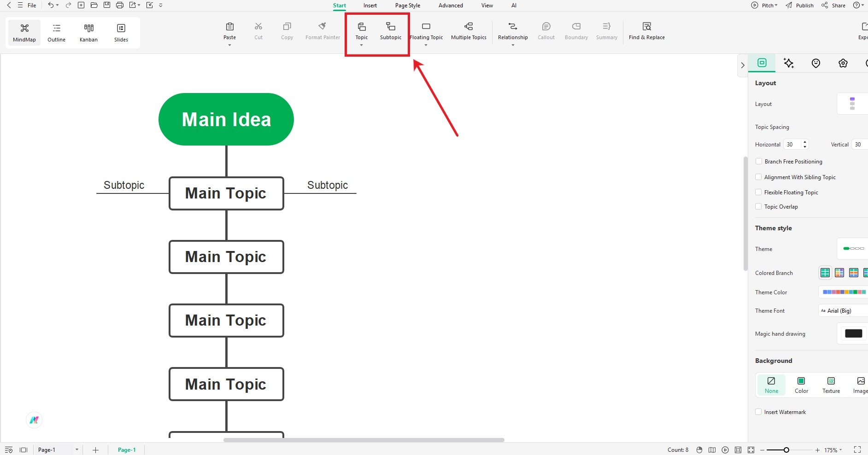Viewport: 868px width, 455px height.
Task: Open the Undo history dropdown arrow
Action: (x=58, y=5)
